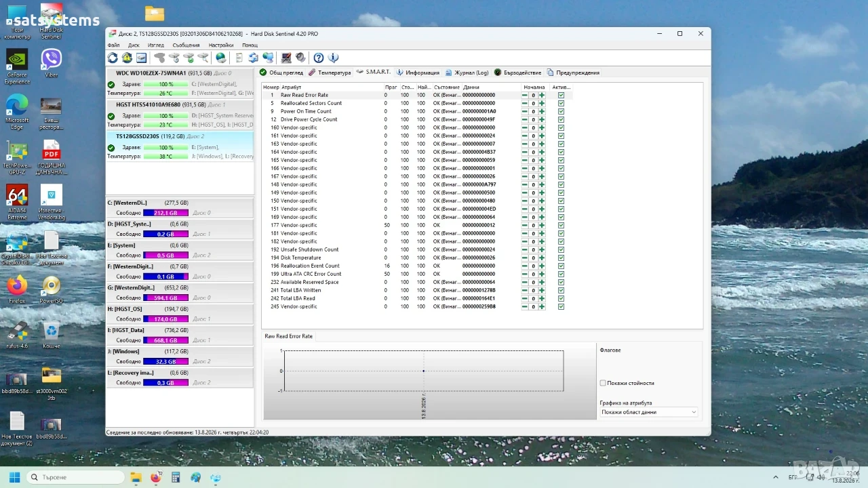Enable the 'Покажи стойности' checkbox

click(603, 383)
